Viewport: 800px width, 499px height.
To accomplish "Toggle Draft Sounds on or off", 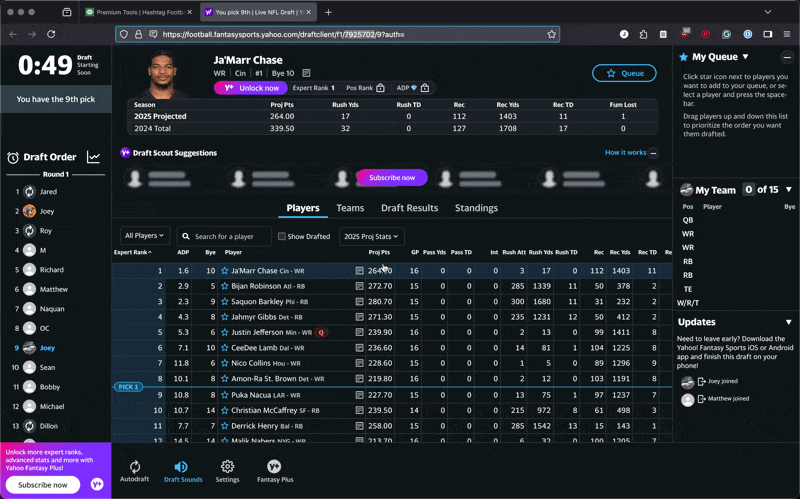I will tap(183, 471).
